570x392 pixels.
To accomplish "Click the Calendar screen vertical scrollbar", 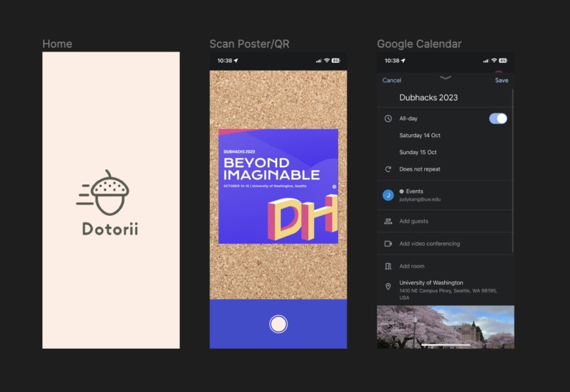I will click(513, 171).
